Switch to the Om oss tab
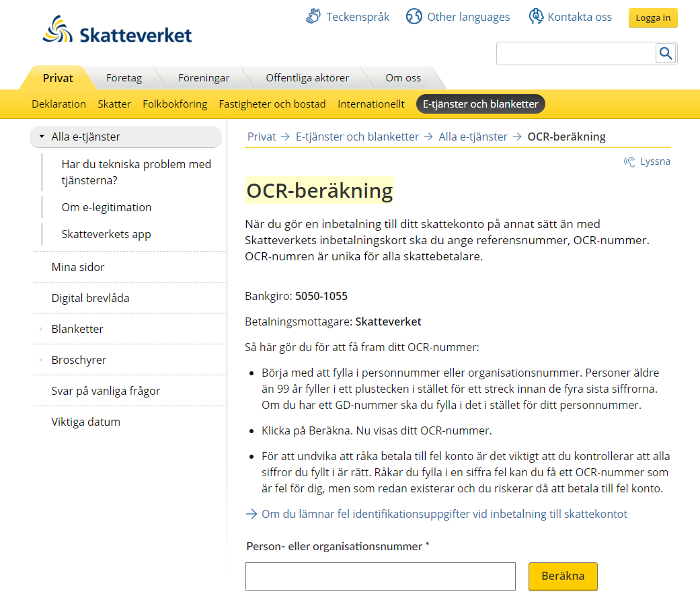This screenshot has width=700, height=604. [x=401, y=77]
